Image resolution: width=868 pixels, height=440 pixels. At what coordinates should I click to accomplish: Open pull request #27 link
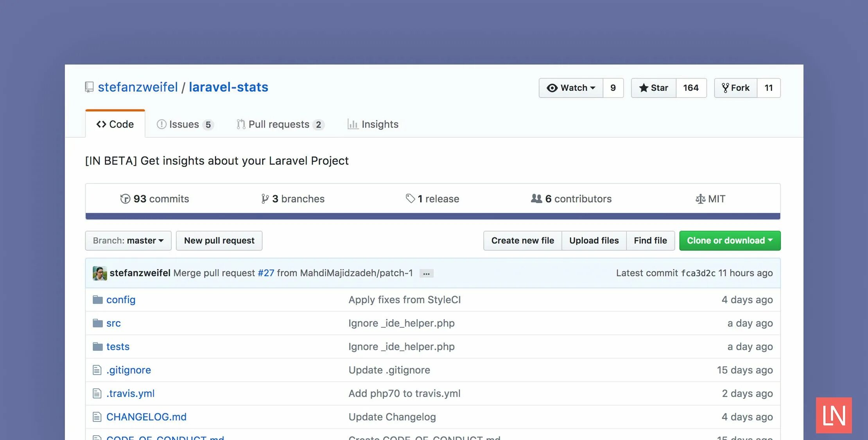coord(266,273)
